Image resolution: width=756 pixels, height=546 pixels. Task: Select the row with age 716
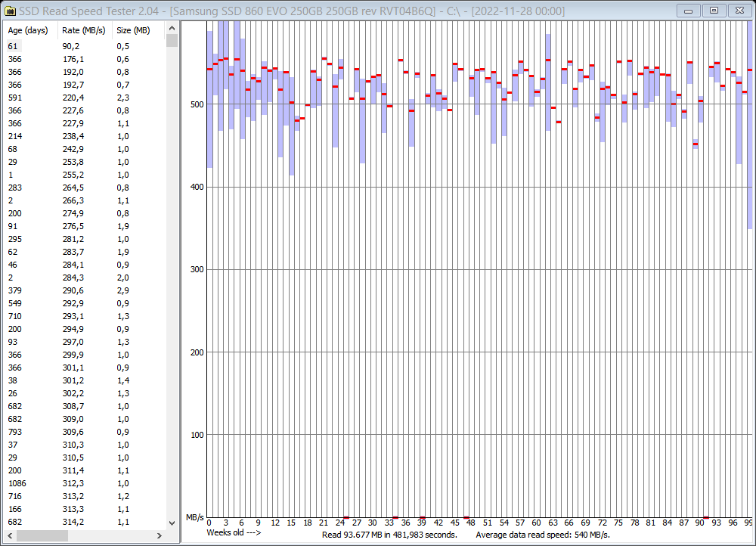[x=85, y=496]
